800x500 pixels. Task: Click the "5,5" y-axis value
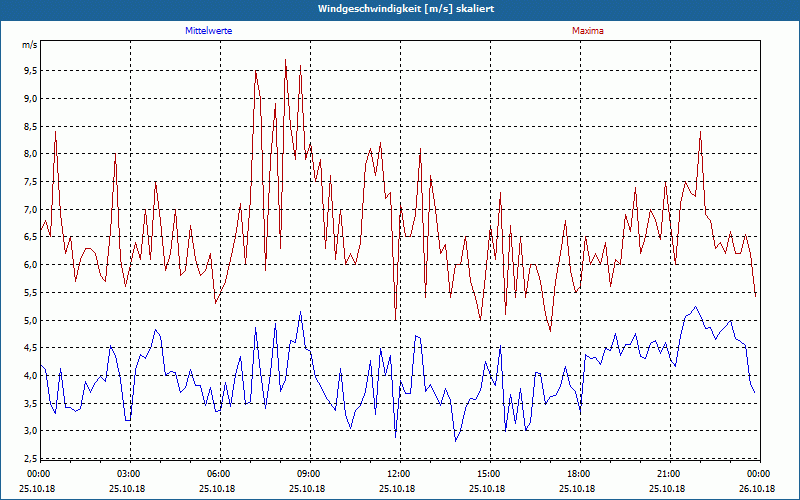31,292
